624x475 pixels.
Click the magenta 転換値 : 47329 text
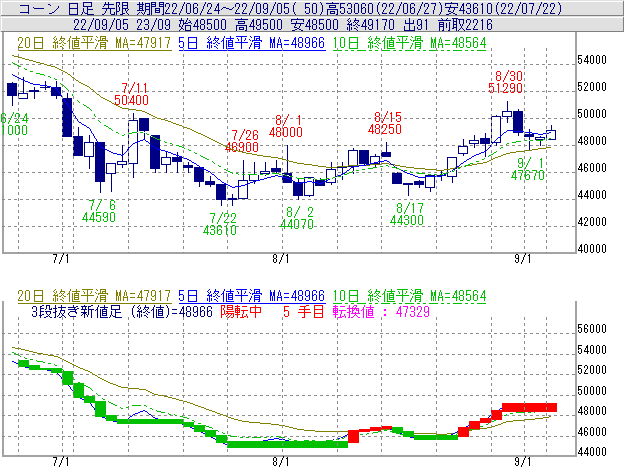tap(381, 311)
